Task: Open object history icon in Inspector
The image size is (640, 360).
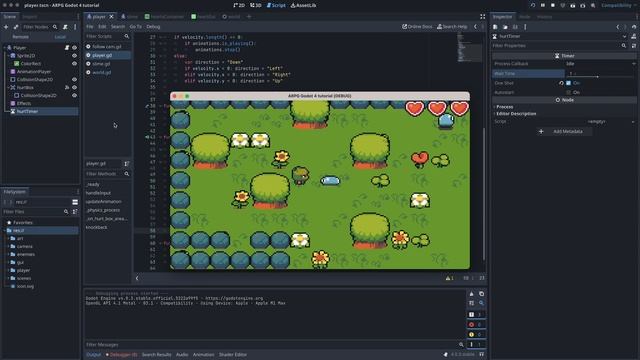Action: [x=634, y=27]
